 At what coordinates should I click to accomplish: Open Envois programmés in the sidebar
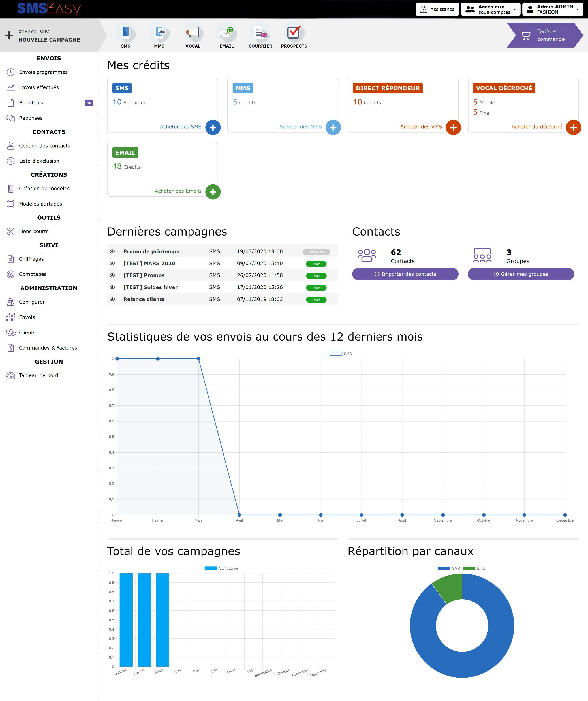[x=43, y=72]
